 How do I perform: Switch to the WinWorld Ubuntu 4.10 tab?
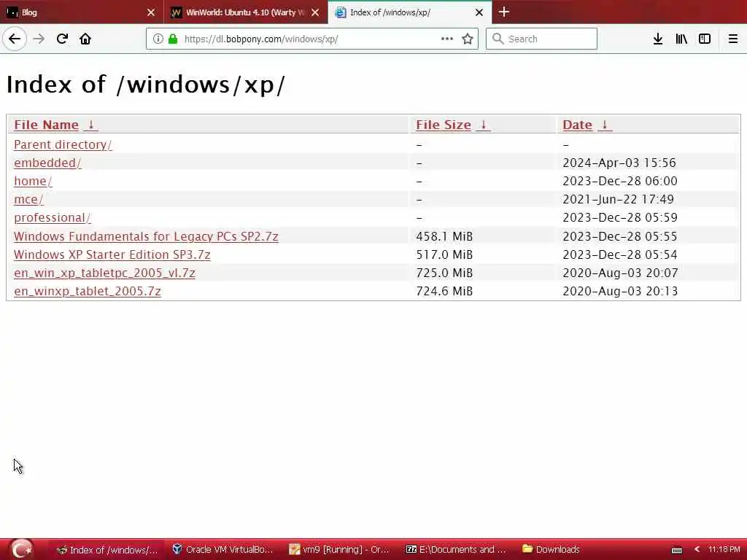(246, 12)
